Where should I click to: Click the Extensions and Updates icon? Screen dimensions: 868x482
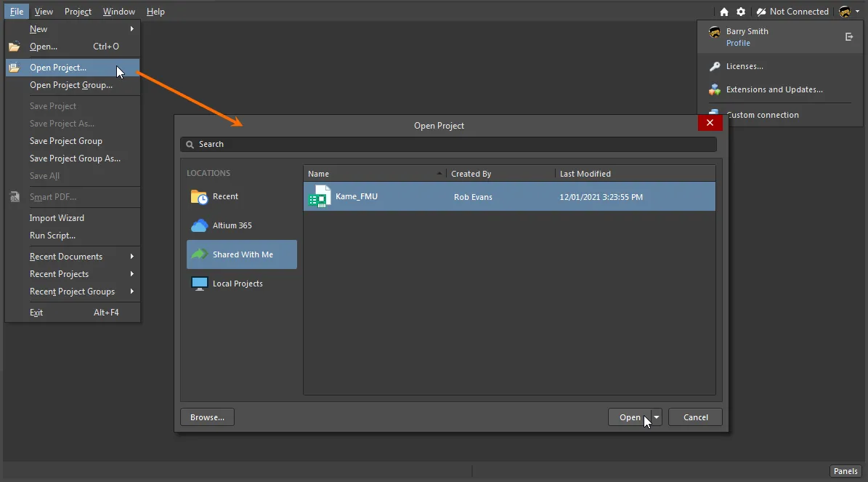[x=715, y=89]
